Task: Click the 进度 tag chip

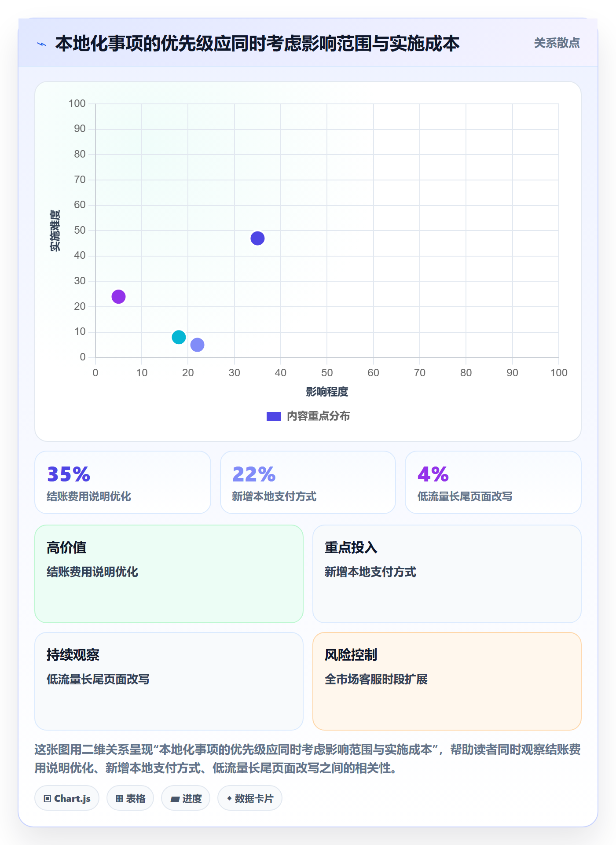Action: point(186,798)
